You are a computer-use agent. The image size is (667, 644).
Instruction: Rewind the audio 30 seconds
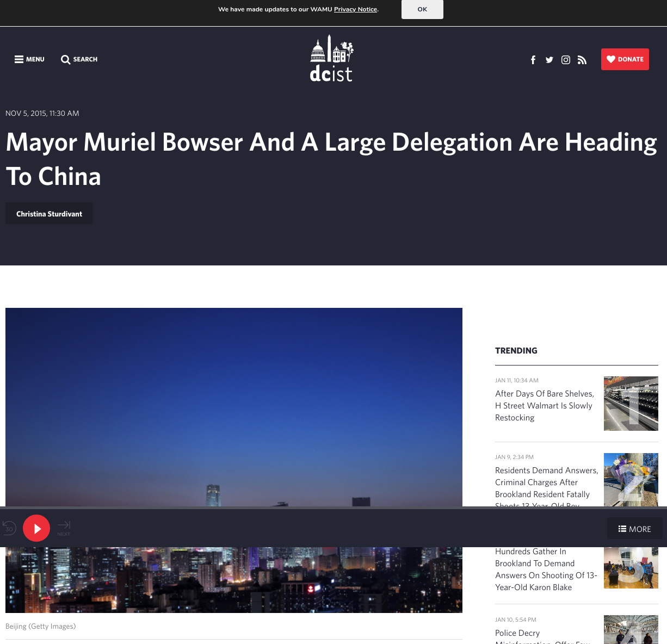click(9, 528)
